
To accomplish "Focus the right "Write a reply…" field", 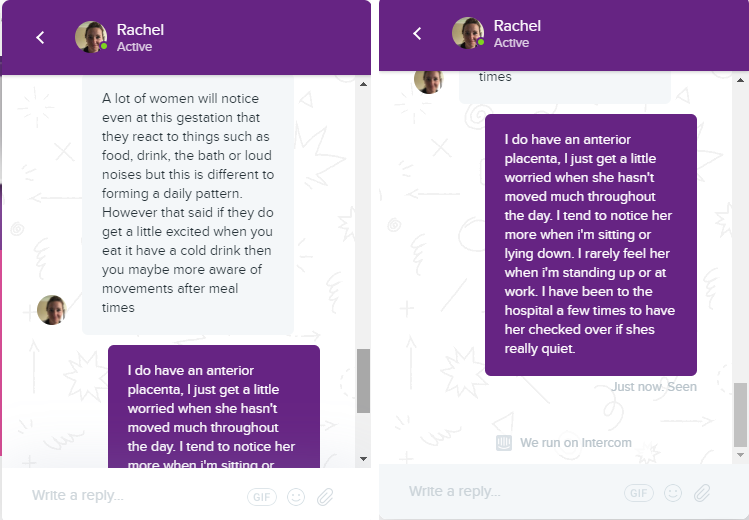I will point(500,492).
